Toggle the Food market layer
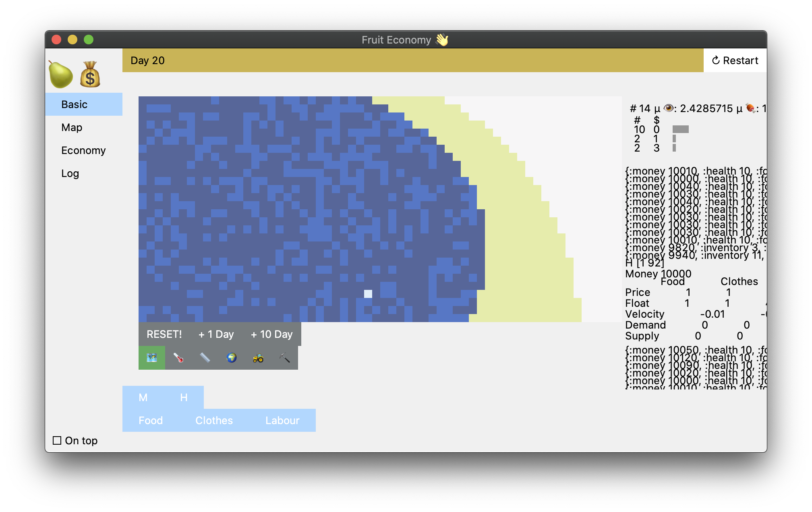Image resolution: width=812 pixels, height=512 pixels. point(151,420)
